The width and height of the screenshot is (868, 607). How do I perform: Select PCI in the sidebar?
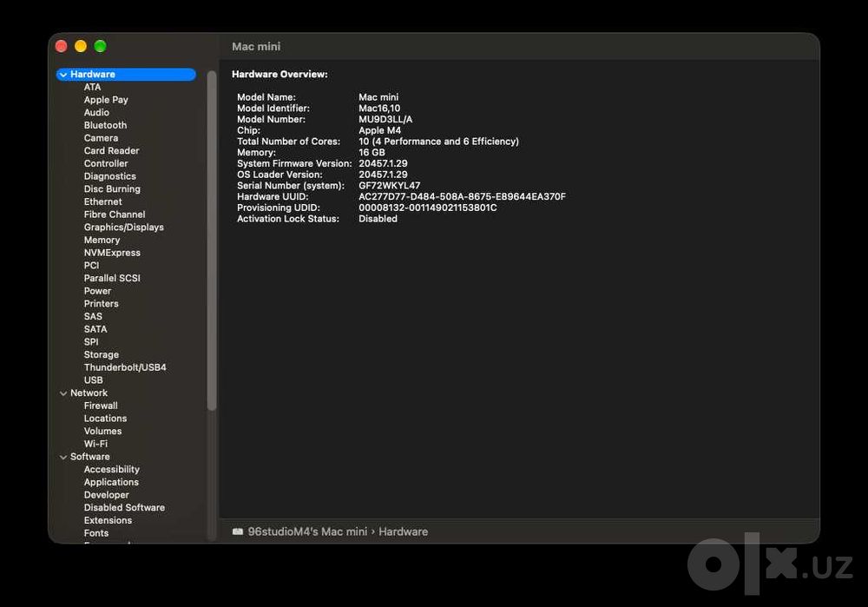pos(91,265)
